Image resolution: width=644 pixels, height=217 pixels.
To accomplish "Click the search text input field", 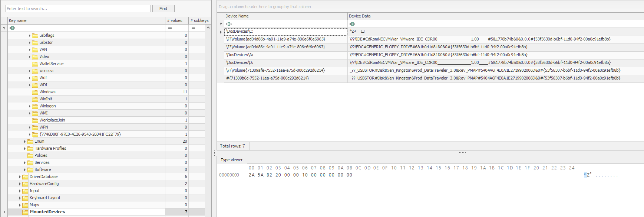I will click(78, 9).
